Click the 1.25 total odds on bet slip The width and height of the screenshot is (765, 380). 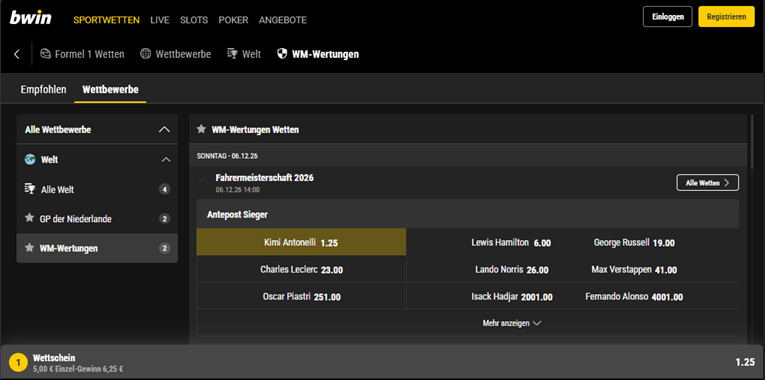pos(745,362)
